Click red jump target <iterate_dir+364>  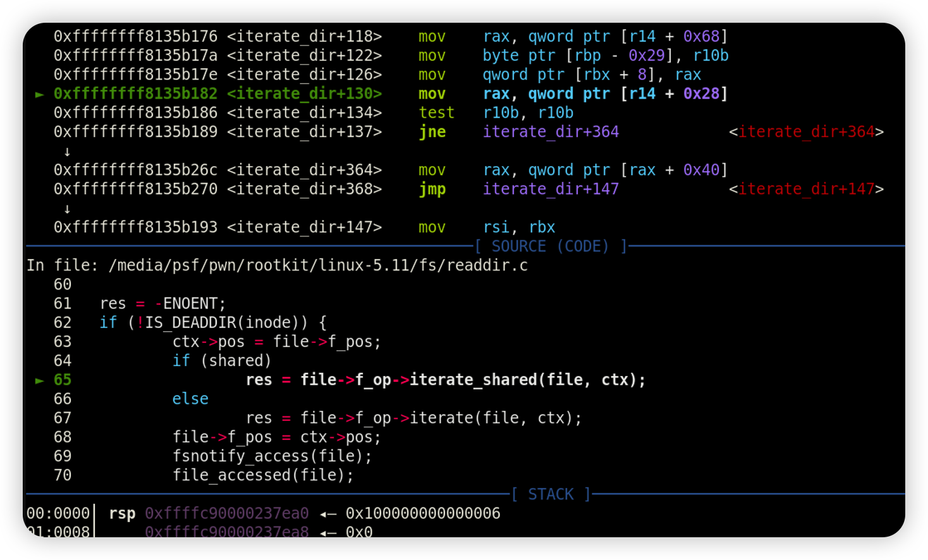click(x=806, y=131)
